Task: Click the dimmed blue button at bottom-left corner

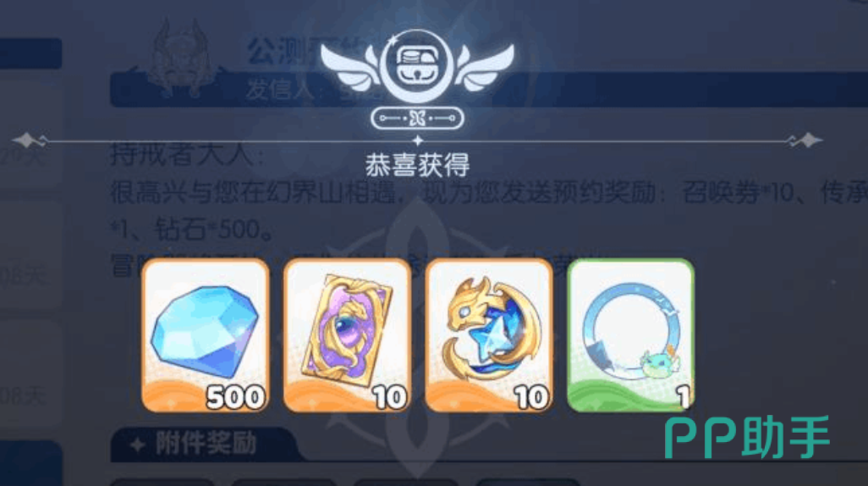Action: click(31, 464)
